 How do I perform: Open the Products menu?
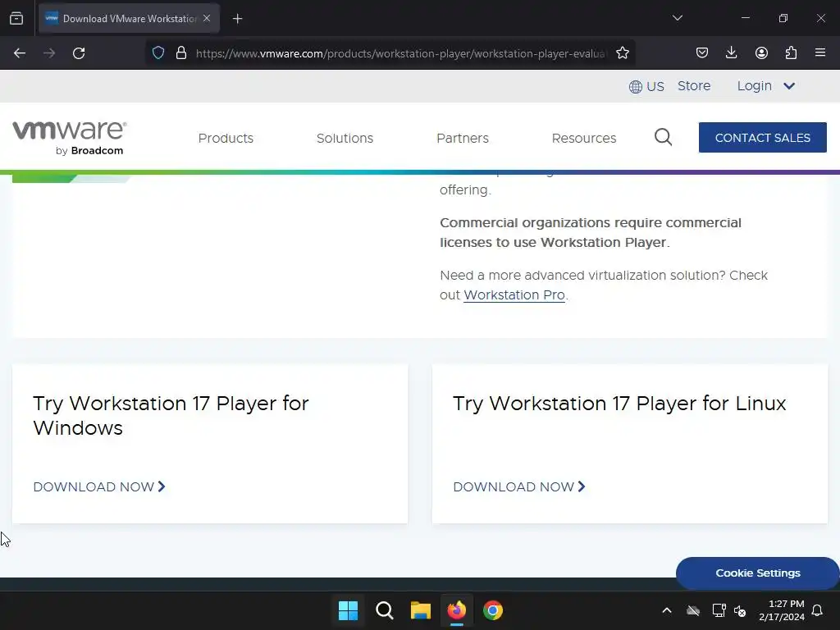(226, 138)
